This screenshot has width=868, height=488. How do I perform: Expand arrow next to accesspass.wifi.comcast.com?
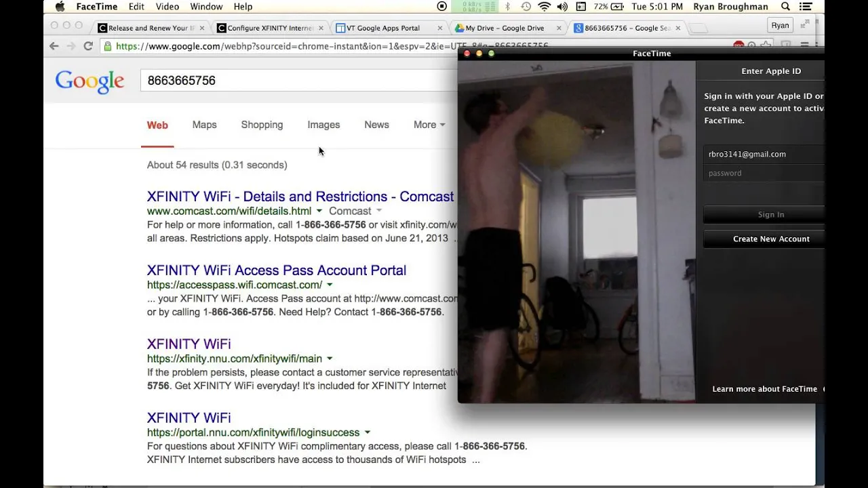pos(330,285)
